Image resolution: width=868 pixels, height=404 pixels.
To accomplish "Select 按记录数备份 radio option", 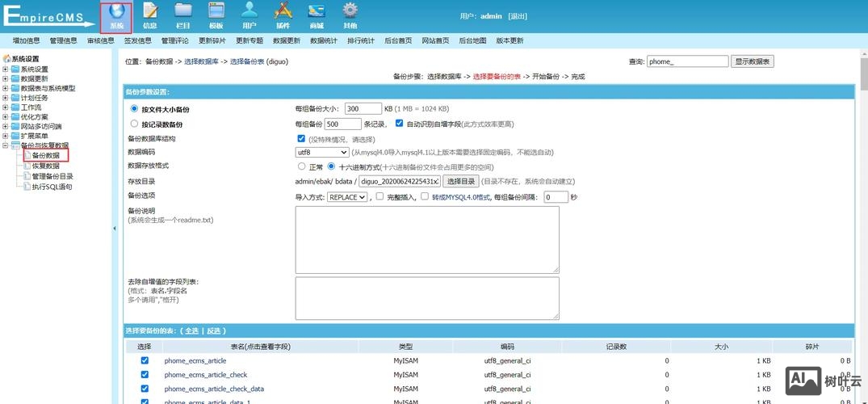I will 134,124.
